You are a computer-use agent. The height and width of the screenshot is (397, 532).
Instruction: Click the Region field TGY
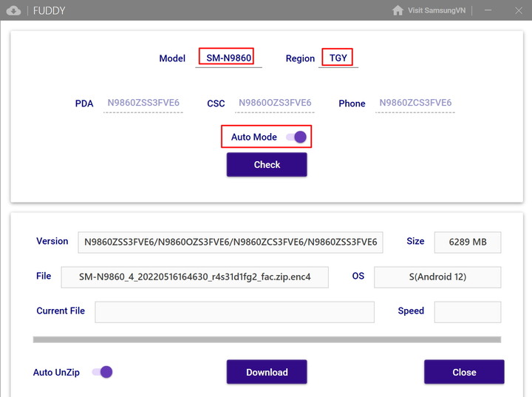point(338,58)
